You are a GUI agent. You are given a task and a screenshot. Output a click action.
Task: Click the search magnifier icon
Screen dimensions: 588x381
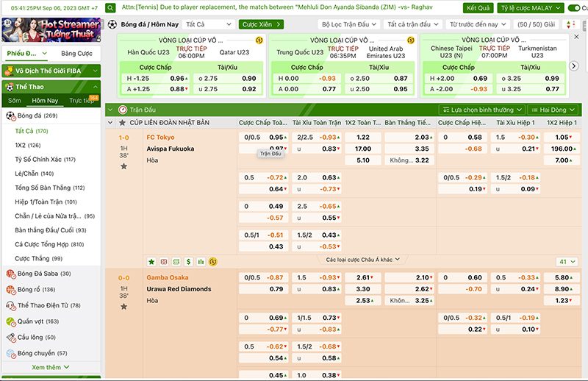tap(110, 8)
